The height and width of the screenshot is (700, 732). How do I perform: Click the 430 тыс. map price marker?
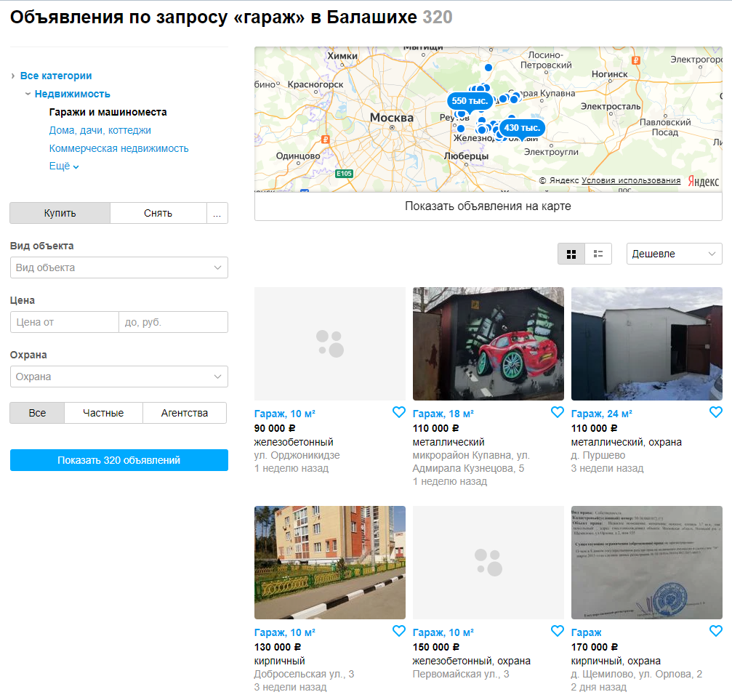point(522,127)
